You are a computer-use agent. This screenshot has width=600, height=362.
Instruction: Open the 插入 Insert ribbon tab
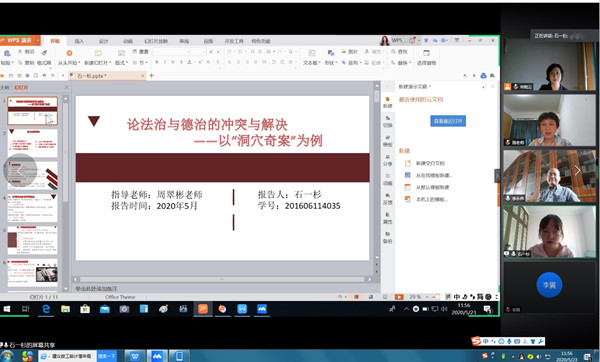pyautogui.click(x=79, y=41)
